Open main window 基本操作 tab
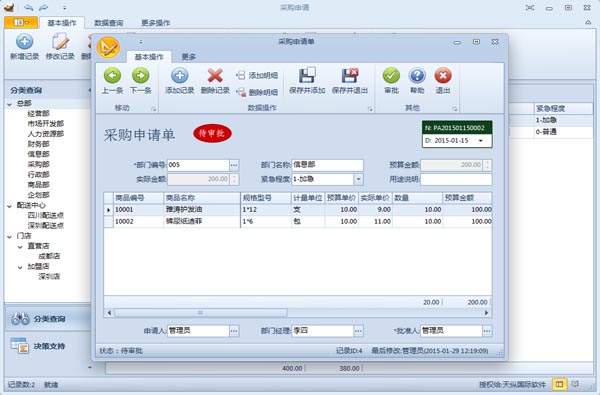This screenshot has width=600, height=395. (62, 23)
